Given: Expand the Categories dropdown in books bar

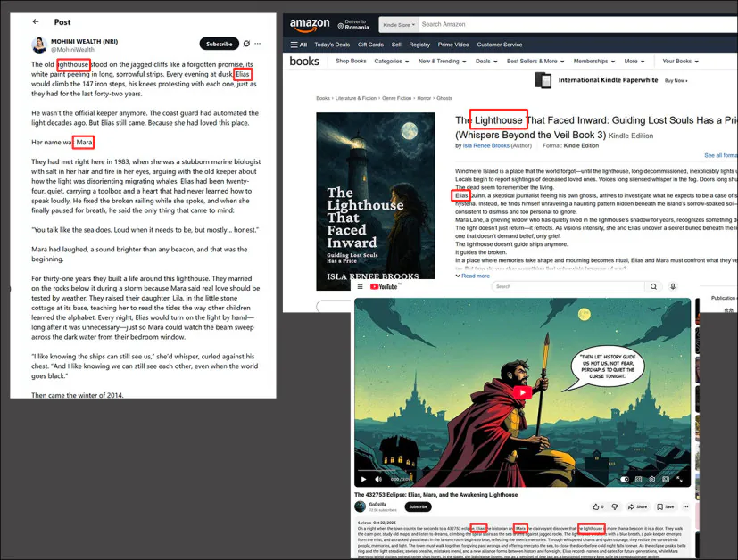Looking at the screenshot, I should click(392, 62).
